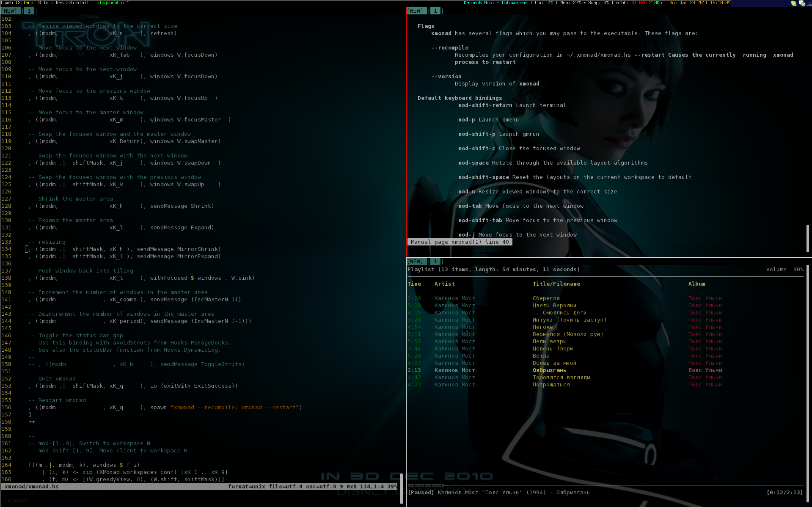Click the Title/Filename column header
The image size is (812, 507).
click(556, 284)
